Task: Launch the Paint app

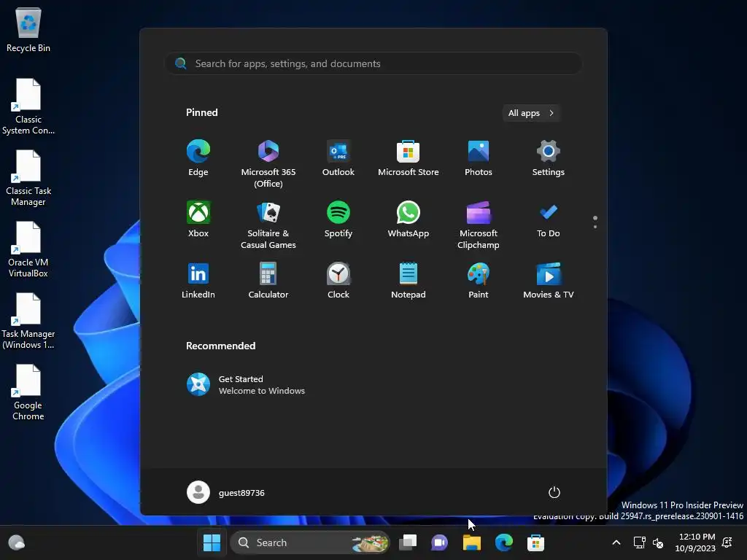Action: coord(479,281)
